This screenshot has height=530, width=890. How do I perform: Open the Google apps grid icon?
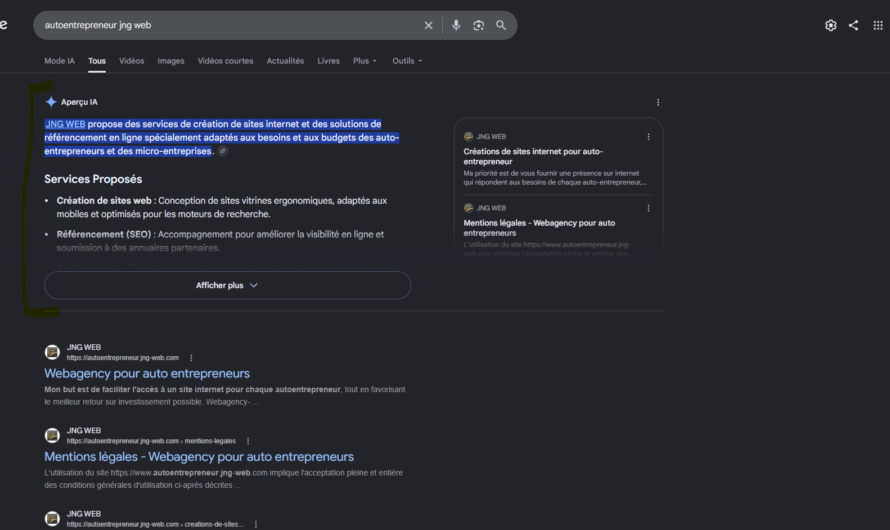coord(878,25)
